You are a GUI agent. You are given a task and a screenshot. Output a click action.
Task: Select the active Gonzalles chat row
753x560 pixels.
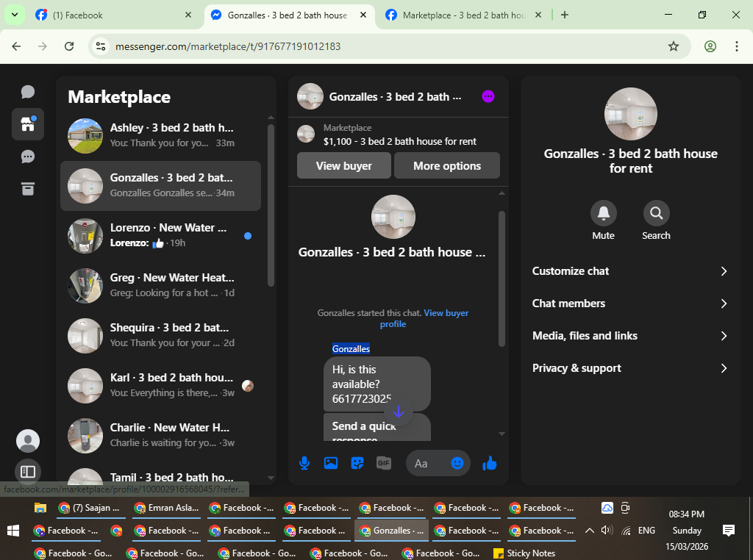(161, 186)
